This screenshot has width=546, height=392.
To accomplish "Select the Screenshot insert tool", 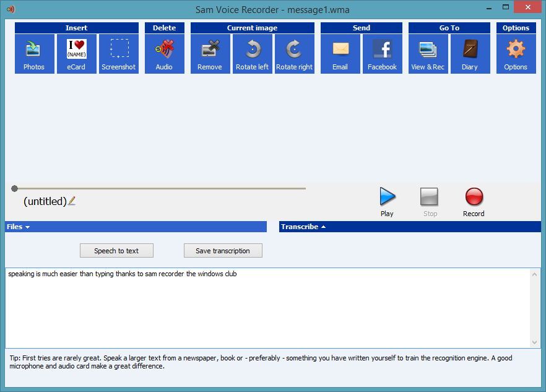I will 119,54.
